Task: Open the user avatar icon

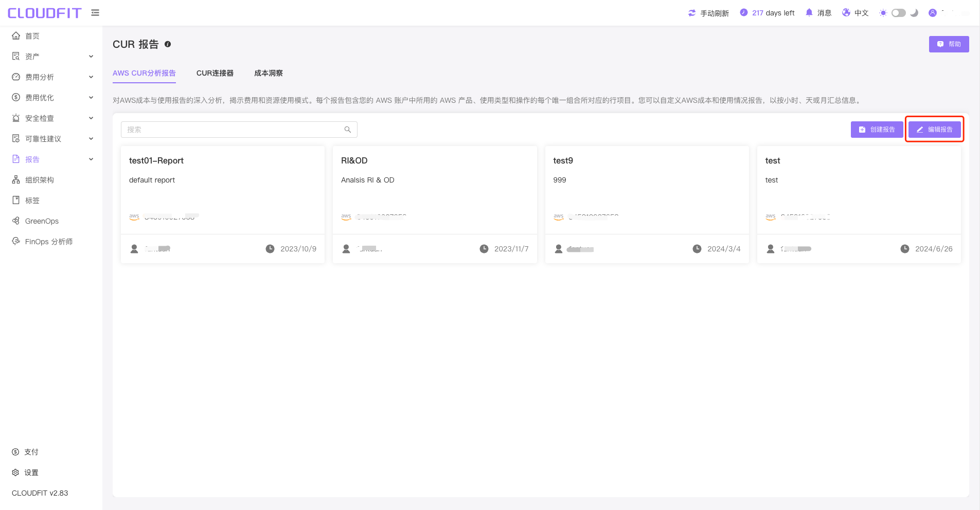Action: point(933,13)
